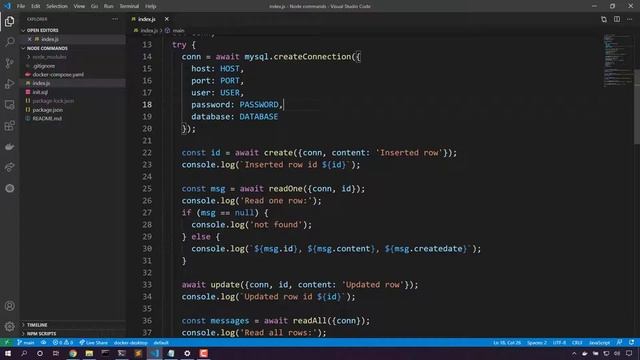Open the Source Control view
The height and width of the screenshot is (360, 640).
coord(10,63)
